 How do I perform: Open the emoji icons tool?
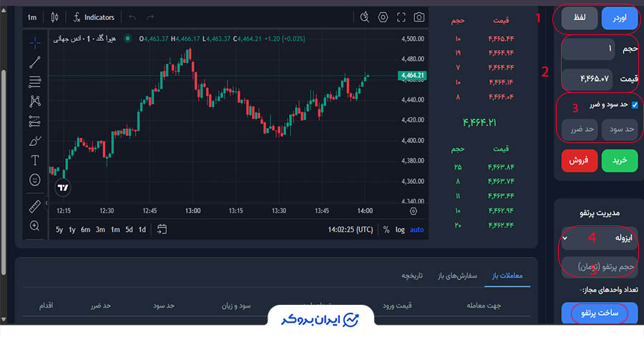point(35,180)
